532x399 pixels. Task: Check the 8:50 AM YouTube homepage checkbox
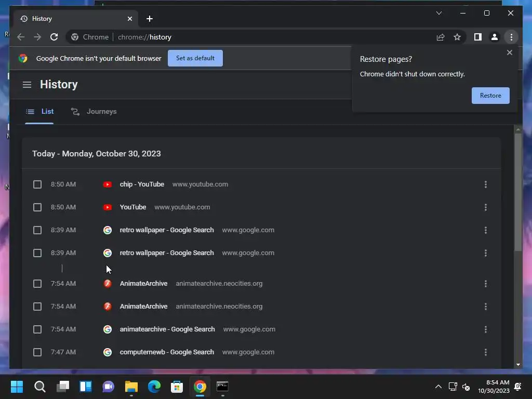click(37, 207)
